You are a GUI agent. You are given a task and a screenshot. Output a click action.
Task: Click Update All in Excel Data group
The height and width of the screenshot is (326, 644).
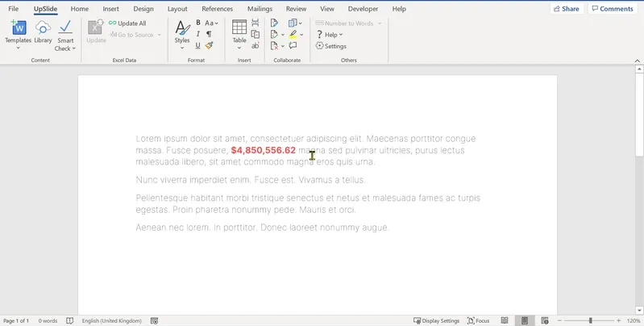pos(127,23)
